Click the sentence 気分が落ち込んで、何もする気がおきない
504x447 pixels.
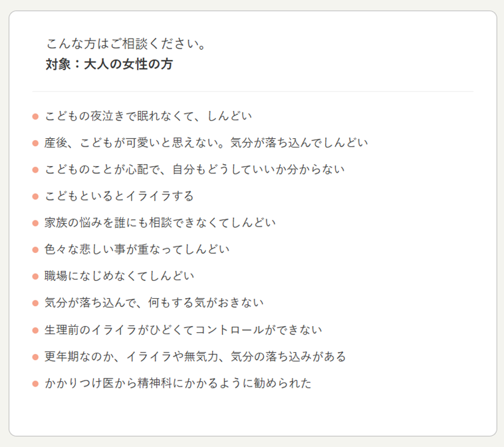coord(154,303)
